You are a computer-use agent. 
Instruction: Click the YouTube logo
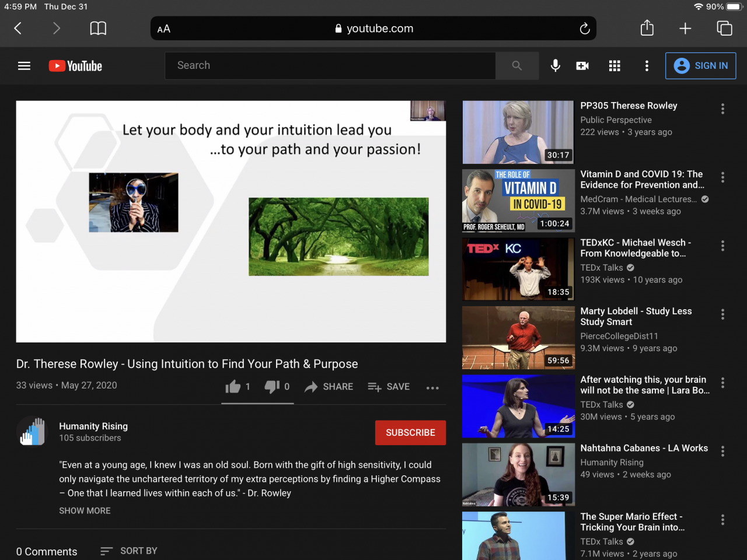75,66
